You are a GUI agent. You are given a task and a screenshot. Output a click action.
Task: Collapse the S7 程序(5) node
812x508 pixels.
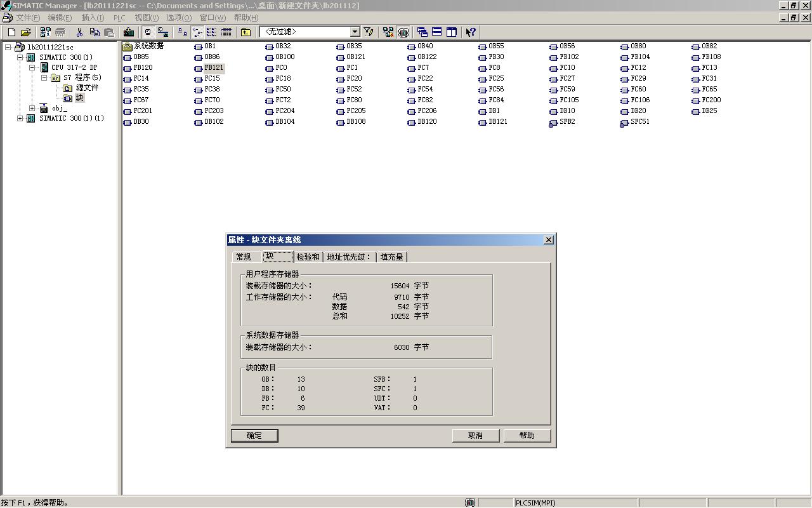[x=44, y=77]
